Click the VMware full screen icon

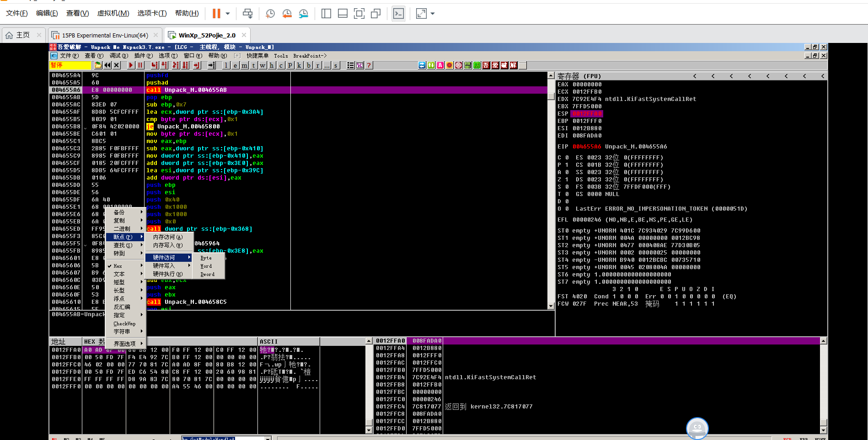coord(359,13)
